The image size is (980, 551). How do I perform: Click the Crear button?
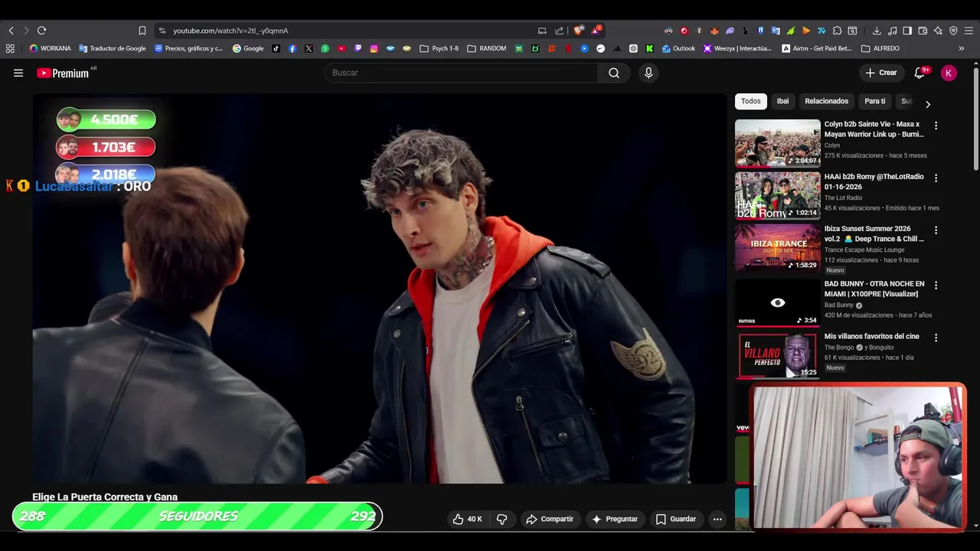click(x=880, y=73)
